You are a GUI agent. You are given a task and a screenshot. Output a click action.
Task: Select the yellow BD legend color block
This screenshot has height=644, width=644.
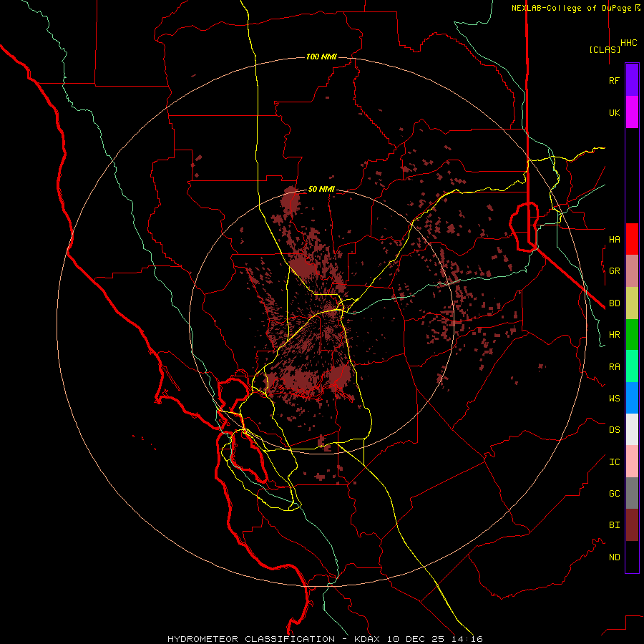[x=632, y=303]
